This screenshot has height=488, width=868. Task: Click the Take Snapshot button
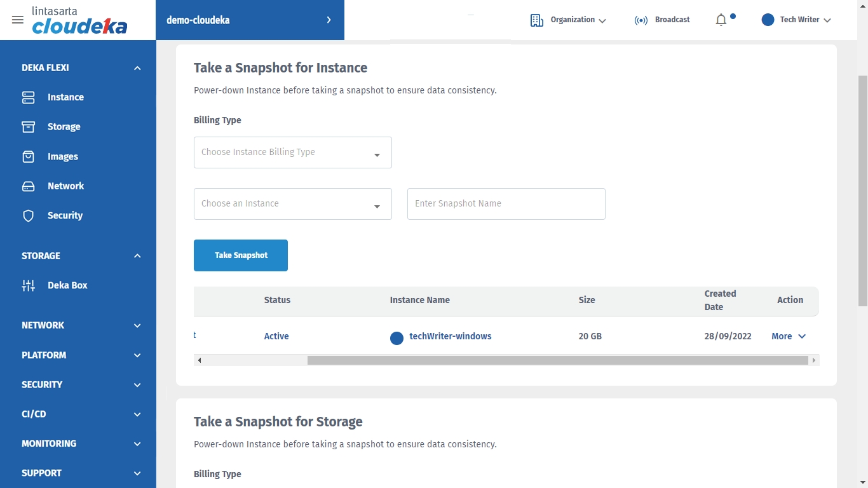coord(241,255)
